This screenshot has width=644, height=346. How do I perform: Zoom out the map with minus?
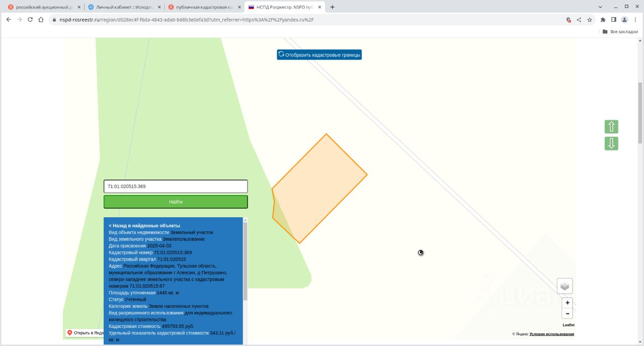[x=568, y=313]
